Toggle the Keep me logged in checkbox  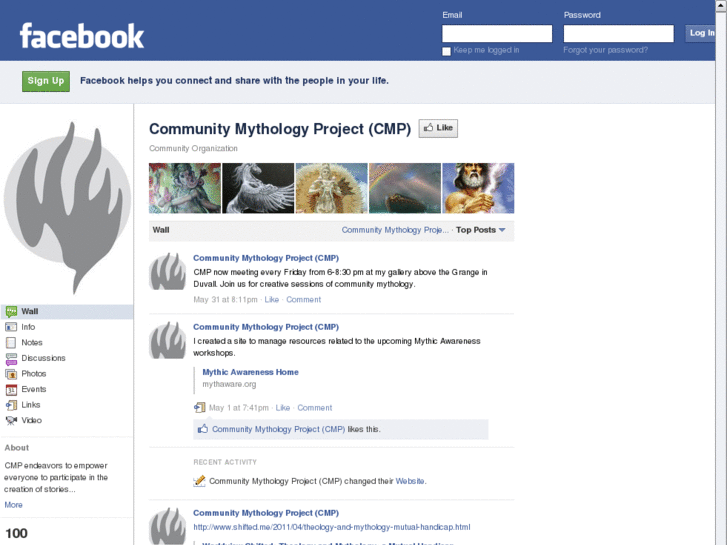[x=446, y=51]
